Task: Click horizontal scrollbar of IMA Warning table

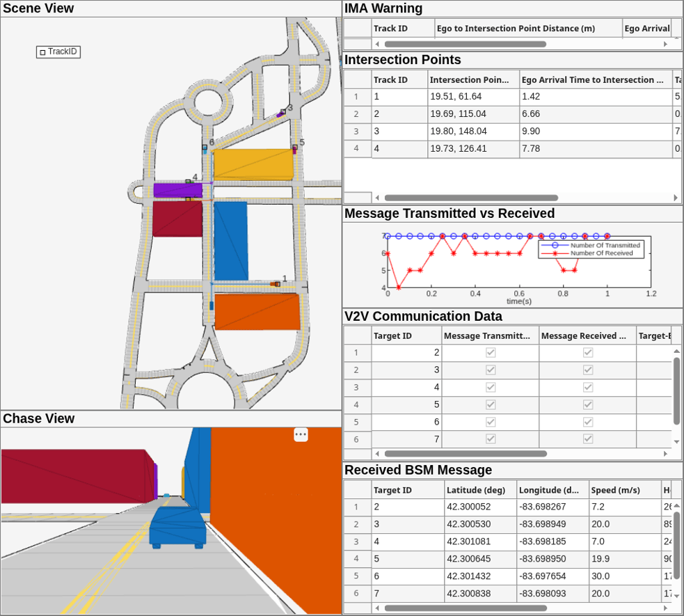Action: pos(465,44)
